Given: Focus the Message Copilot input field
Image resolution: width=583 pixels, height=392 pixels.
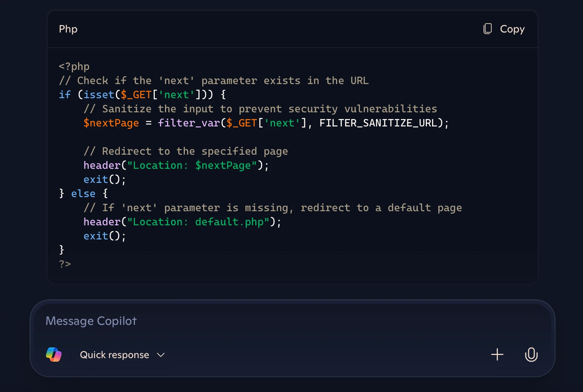Looking at the screenshot, I should click(x=293, y=321).
